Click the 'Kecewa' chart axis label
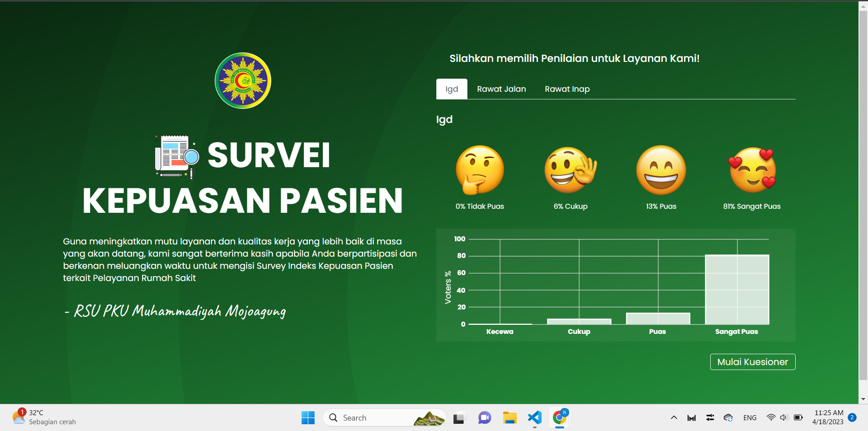Viewport: 868px width, 431px height. [x=500, y=332]
